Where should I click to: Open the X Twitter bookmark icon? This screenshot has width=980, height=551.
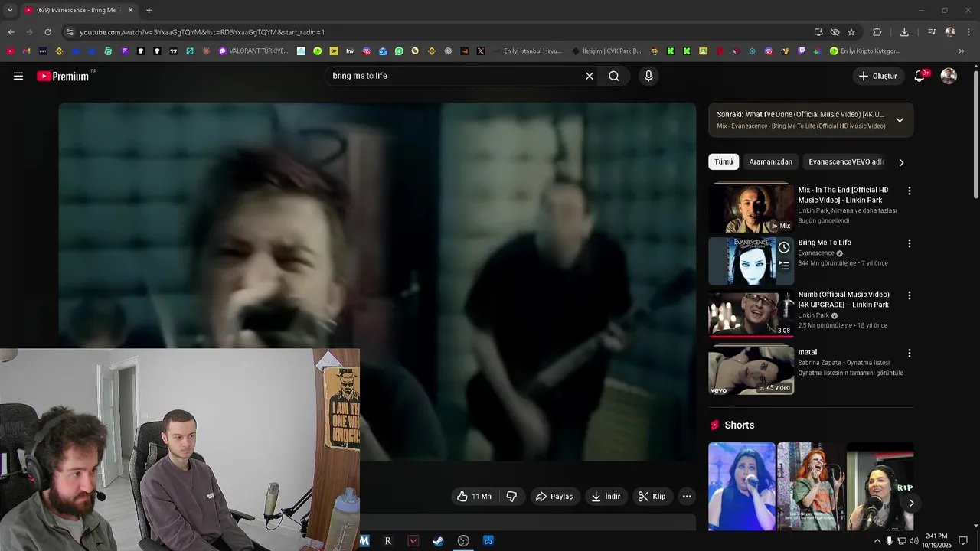[481, 51]
